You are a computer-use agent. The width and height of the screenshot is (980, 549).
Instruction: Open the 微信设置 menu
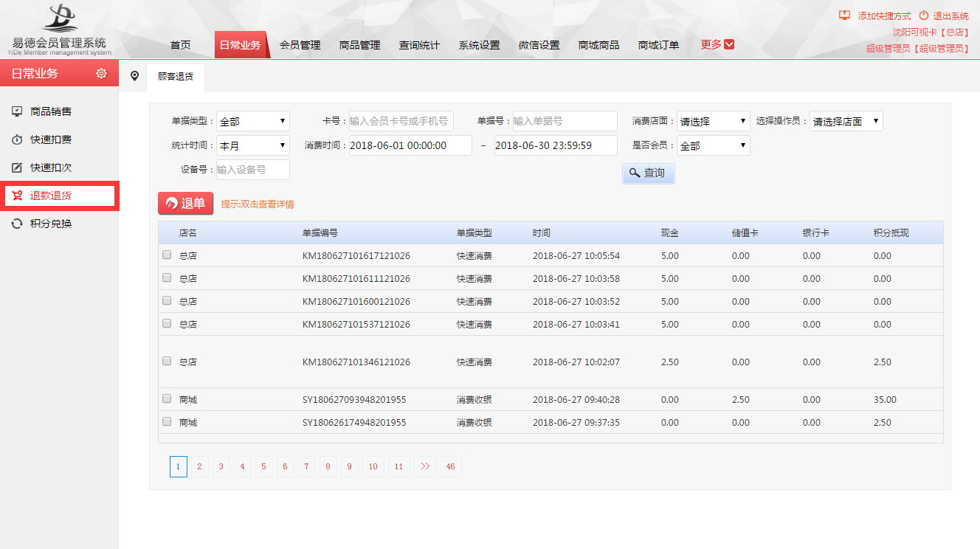(539, 45)
